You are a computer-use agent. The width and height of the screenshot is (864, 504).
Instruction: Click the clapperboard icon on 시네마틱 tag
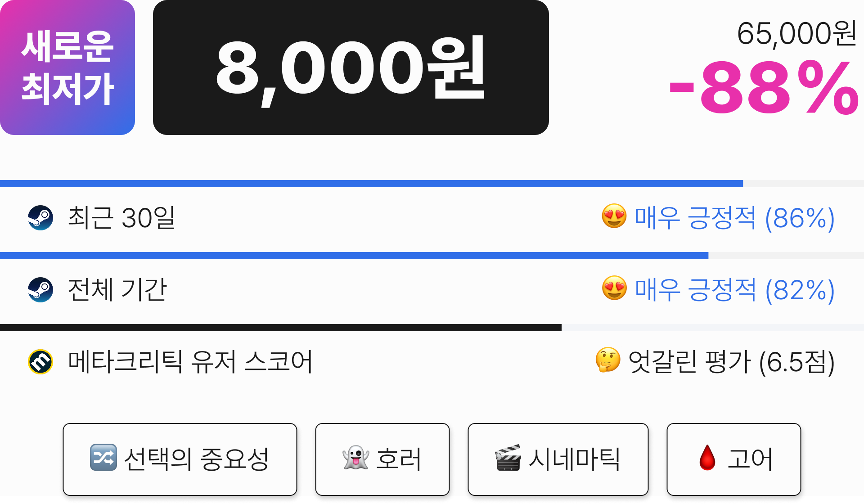pos(508,458)
